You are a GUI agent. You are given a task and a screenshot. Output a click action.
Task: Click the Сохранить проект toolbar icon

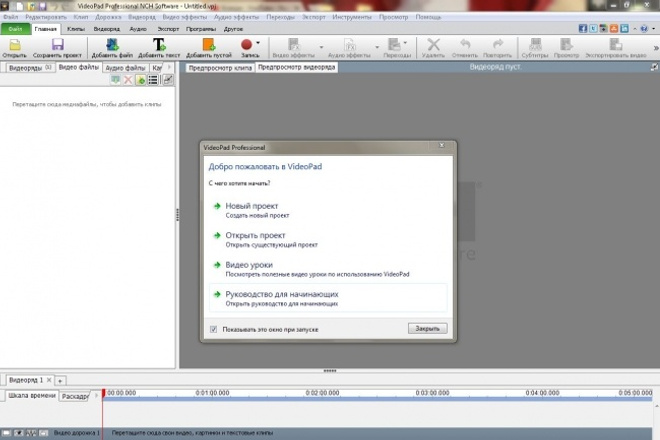(x=57, y=48)
